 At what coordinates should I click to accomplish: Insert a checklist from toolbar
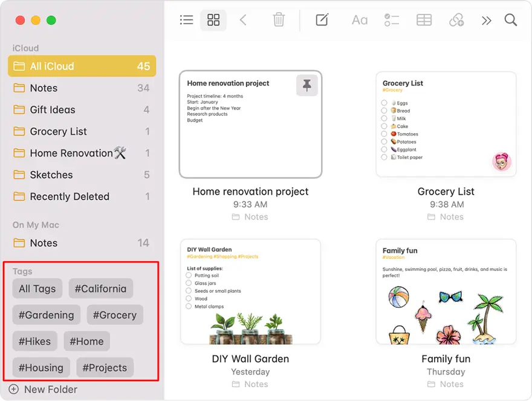(392, 20)
